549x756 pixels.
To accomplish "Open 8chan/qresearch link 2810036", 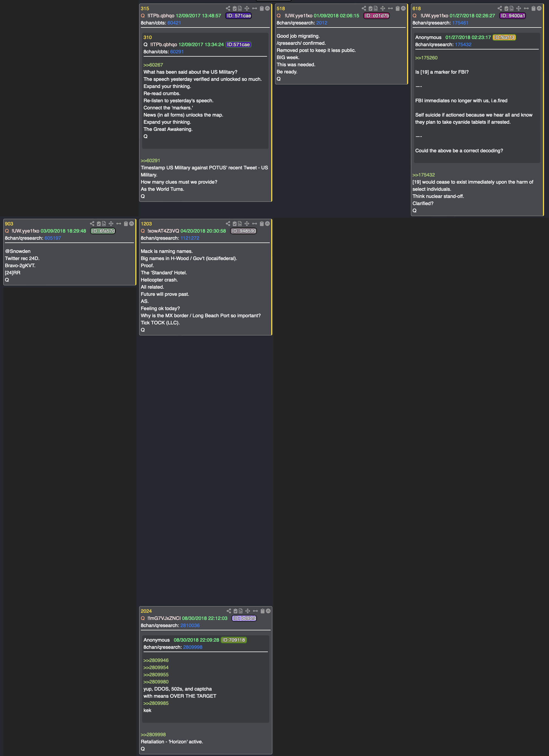I will 190,626.
